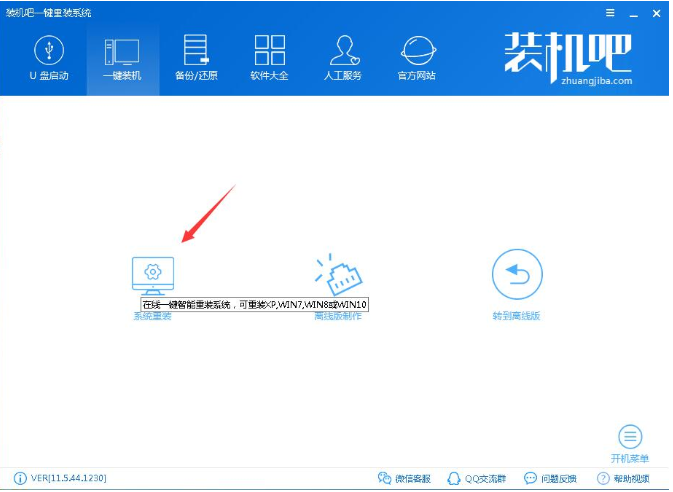
Task: Go to 官方网站 tab
Action: tap(417, 58)
